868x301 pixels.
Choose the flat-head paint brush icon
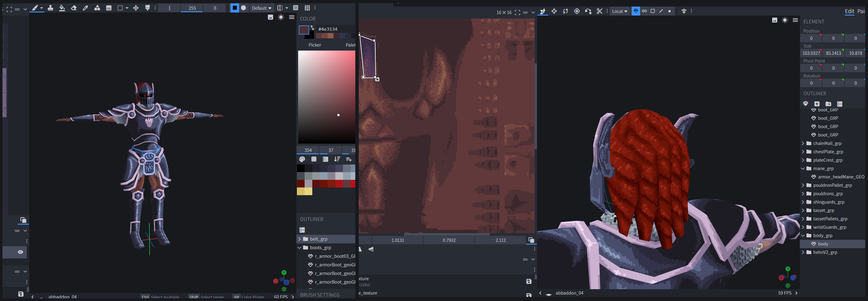(x=148, y=8)
